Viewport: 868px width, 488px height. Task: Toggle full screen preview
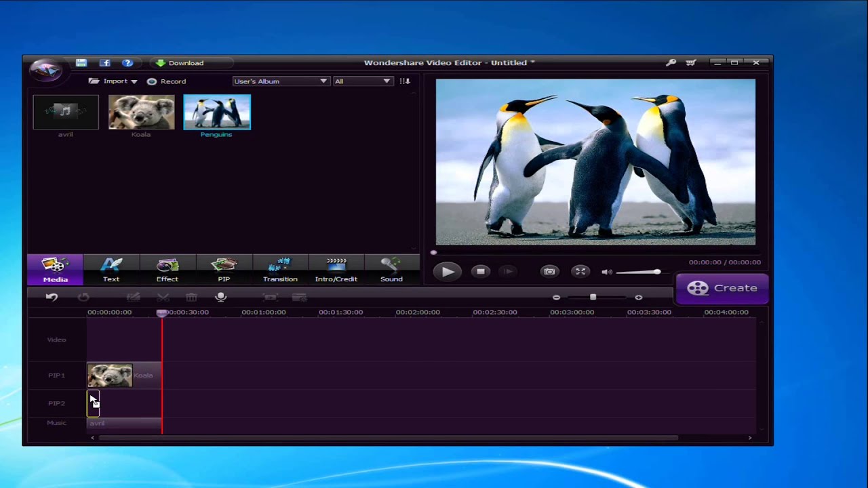click(x=580, y=272)
